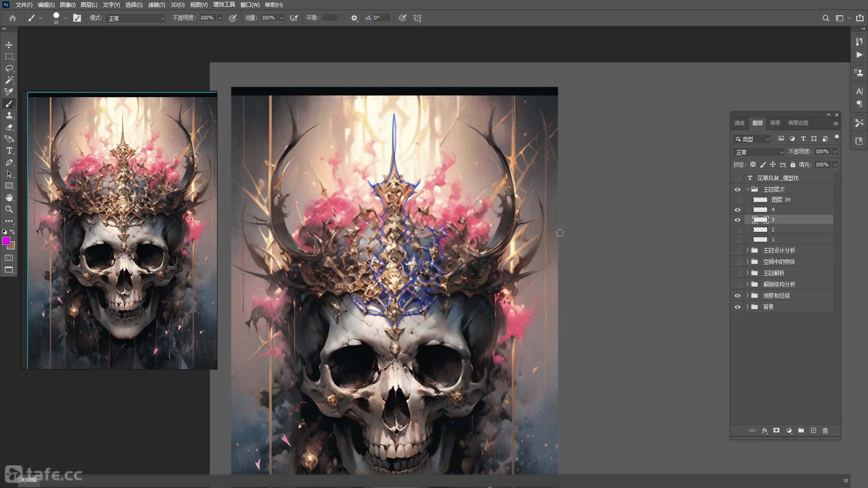Open the flow 流量 dropdown
Viewport: 868px width, 488px height.
click(x=281, y=18)
